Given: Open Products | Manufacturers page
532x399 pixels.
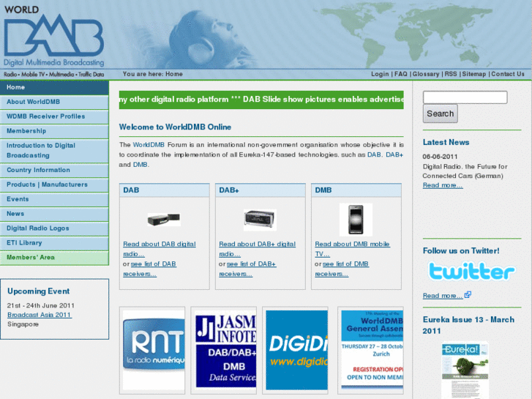Looking at the screenshot, I should [54, 184].
